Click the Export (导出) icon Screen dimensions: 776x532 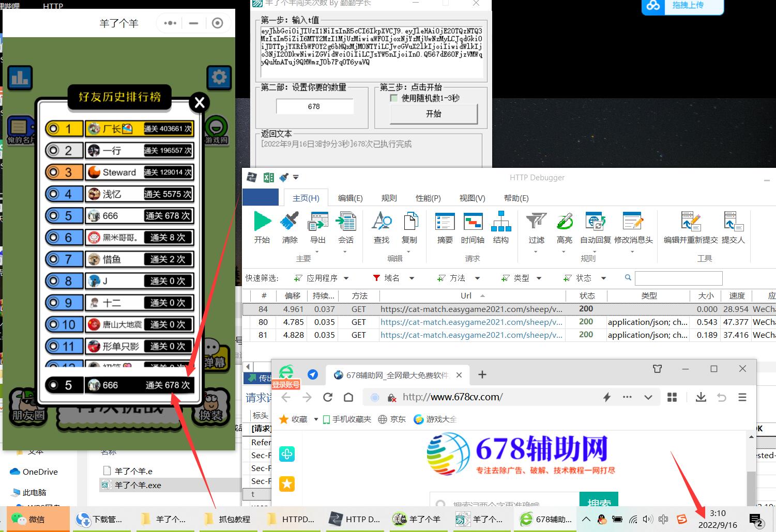pos(317,221)
